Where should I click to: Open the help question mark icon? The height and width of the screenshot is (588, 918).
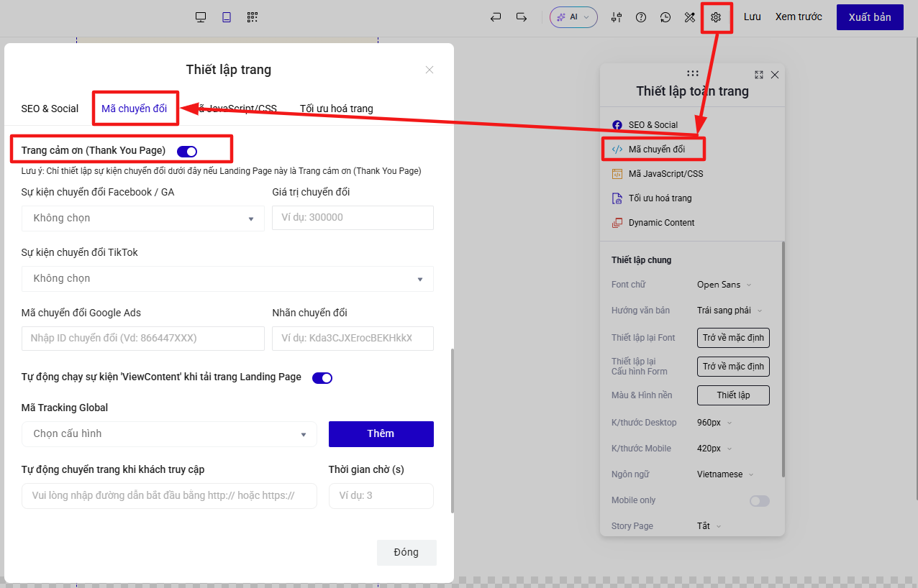(x=641, y=17)
